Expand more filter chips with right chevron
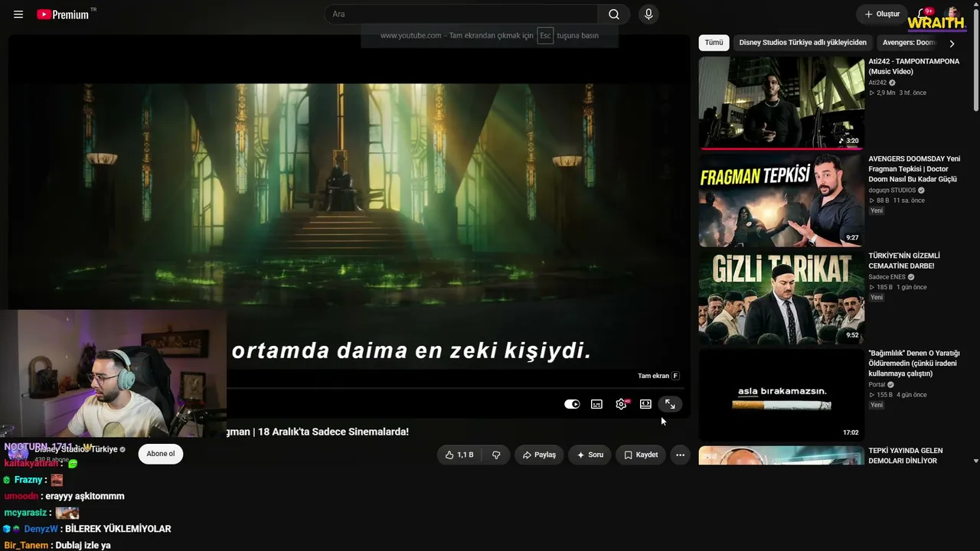980x551 pixels. tap(952, 44)
